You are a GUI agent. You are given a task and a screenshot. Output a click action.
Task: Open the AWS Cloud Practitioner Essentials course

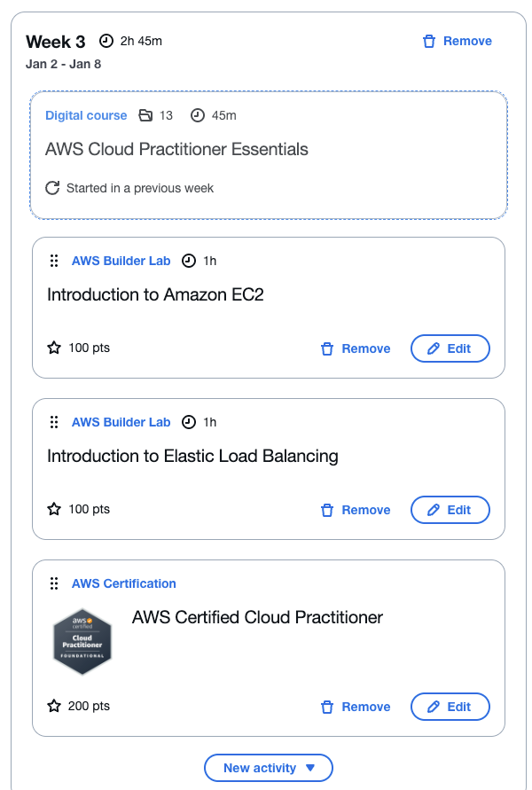click(x=176, y=149)
